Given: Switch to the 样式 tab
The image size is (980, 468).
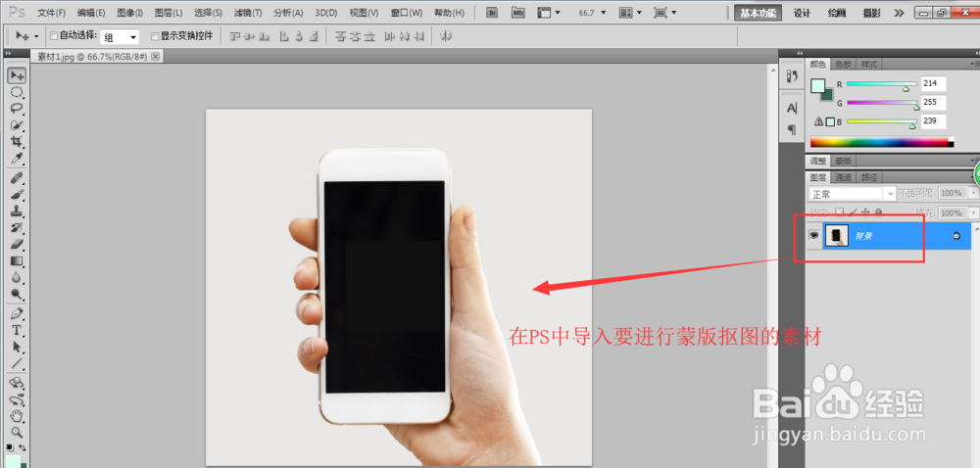Looking at the screenshot, I should tap(868, 65).
